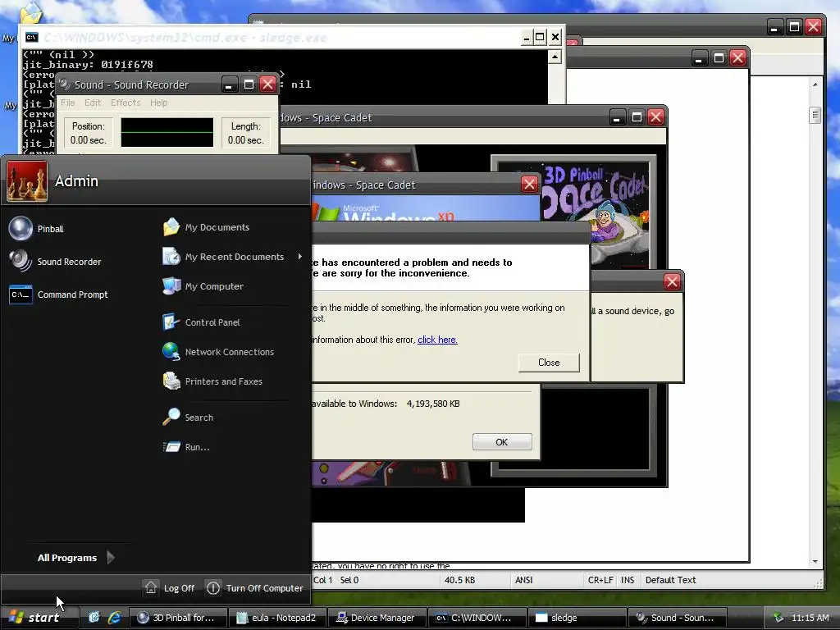
Task: Click the Show Desktop quick launch icon
Action: click(94, 618)
